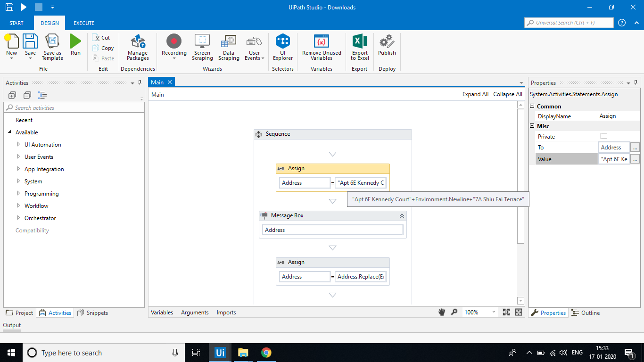Enable the Private checkbox in Properties

point(605,136)
